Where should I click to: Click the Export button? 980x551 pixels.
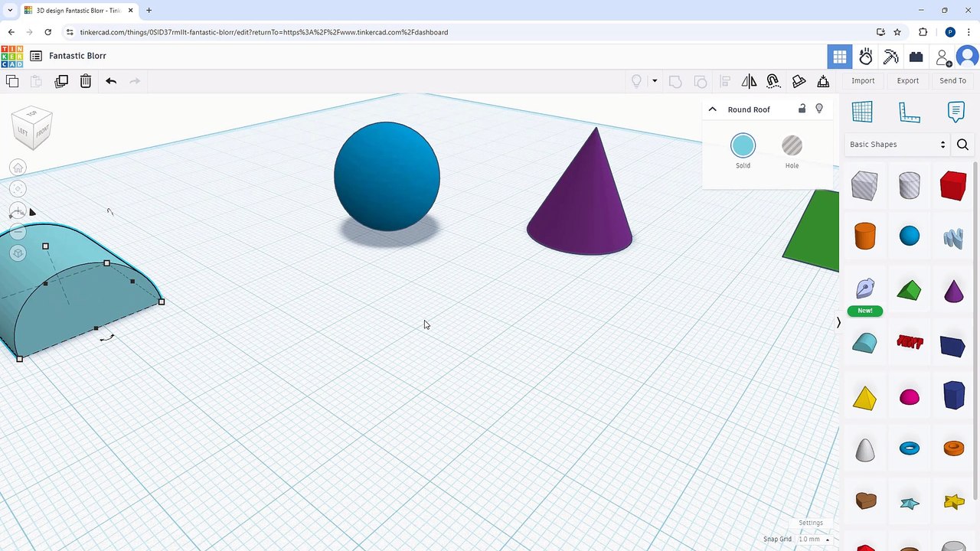(908, 81)
